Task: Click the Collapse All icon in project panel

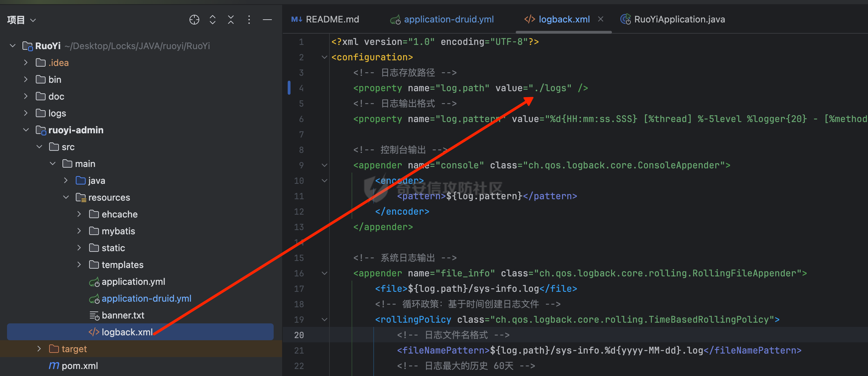Action: point(231,20)
